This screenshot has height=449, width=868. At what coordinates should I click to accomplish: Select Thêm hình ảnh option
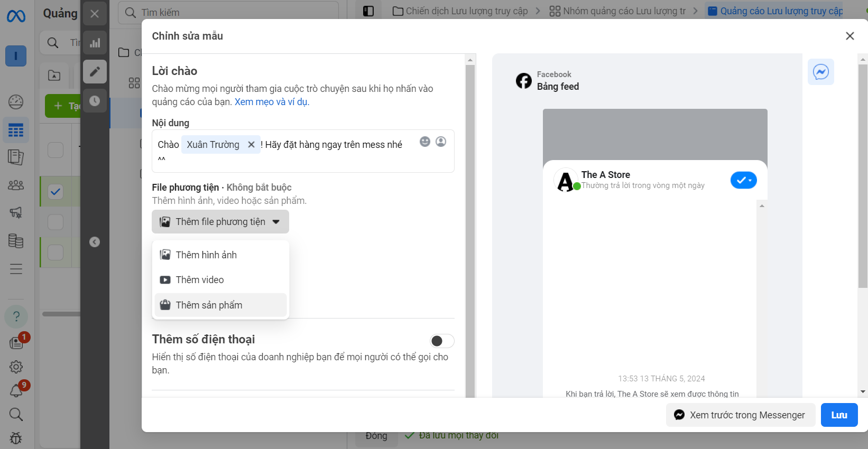tap(206, 255)
